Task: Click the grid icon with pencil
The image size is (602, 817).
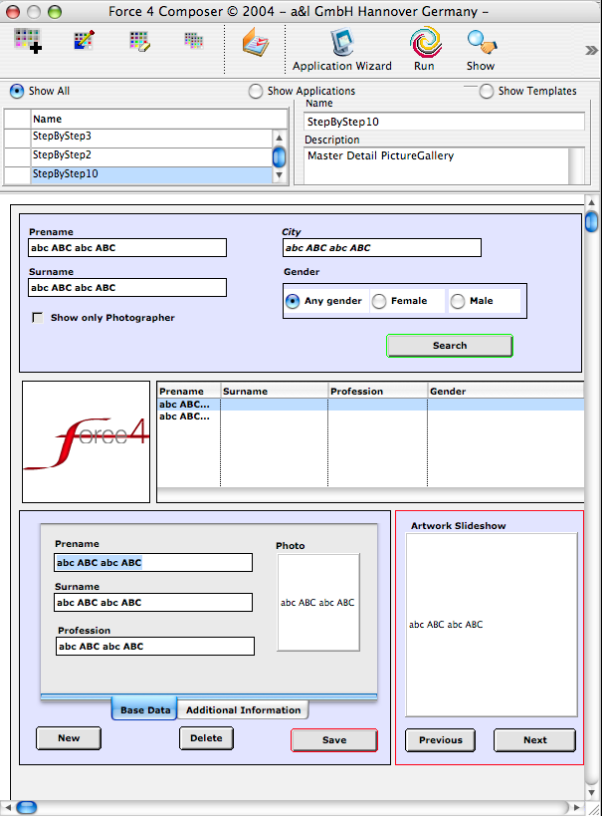Action: [x=84, y=42]
